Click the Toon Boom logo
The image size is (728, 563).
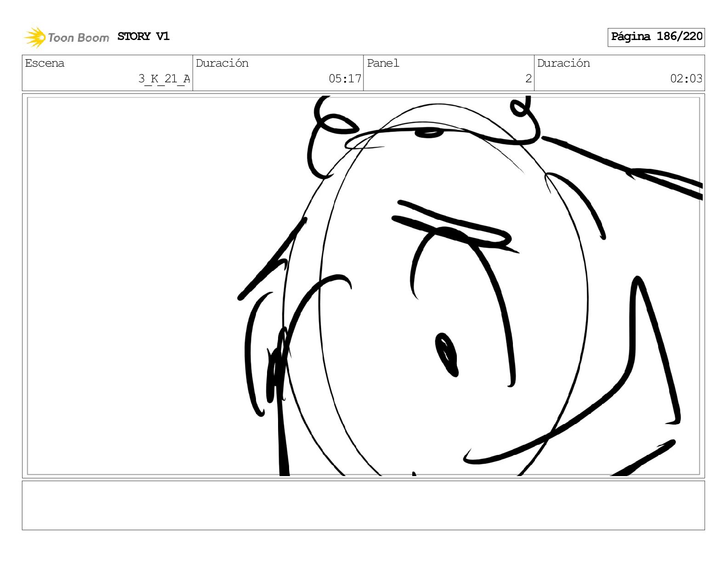click(x=67, y=37)
